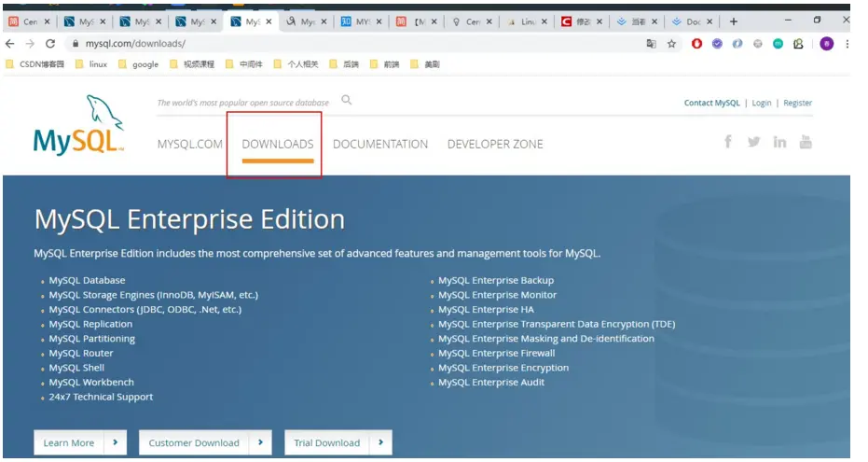Open MYSQL.COM navigation item

click(x=190, y=145)
